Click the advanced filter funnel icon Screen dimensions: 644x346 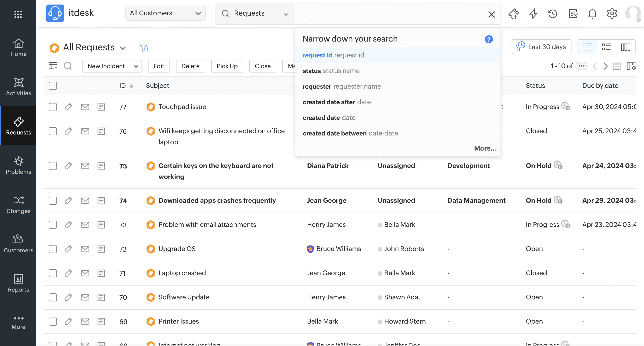pos(144,48)
